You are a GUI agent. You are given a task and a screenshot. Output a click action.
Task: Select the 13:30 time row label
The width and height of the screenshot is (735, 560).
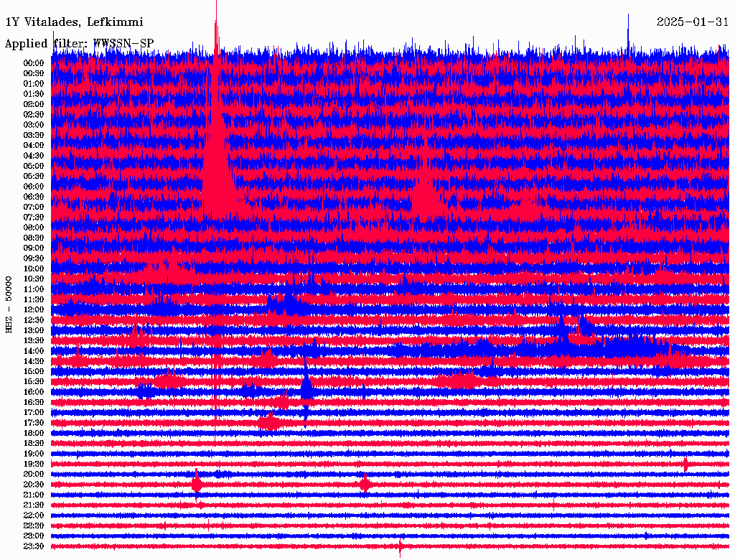(34, 341)
